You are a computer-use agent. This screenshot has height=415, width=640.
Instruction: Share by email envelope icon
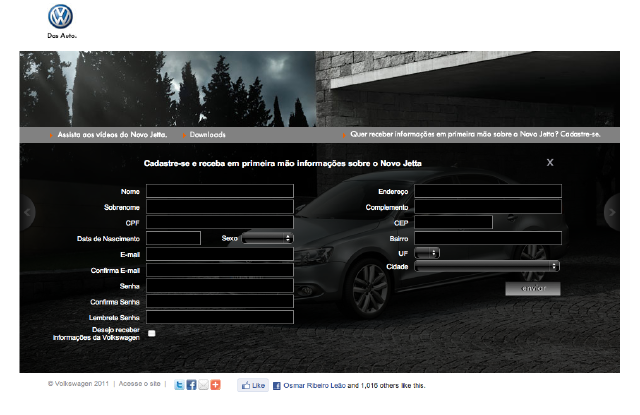(x=203, y=385)
